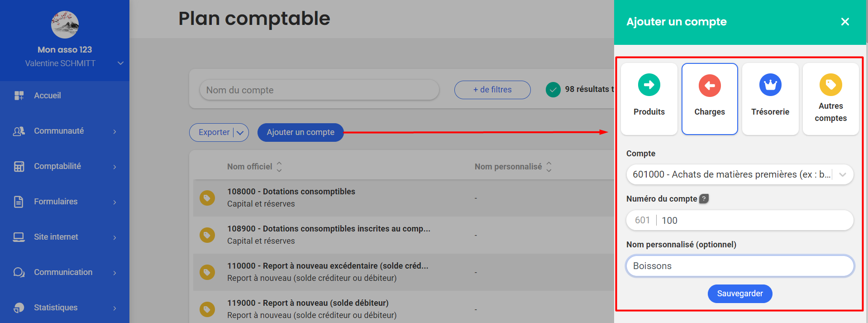Click the Accueil dashboard icon
The width and height of the screenshot is (868, 323).
tap(19, 96)
